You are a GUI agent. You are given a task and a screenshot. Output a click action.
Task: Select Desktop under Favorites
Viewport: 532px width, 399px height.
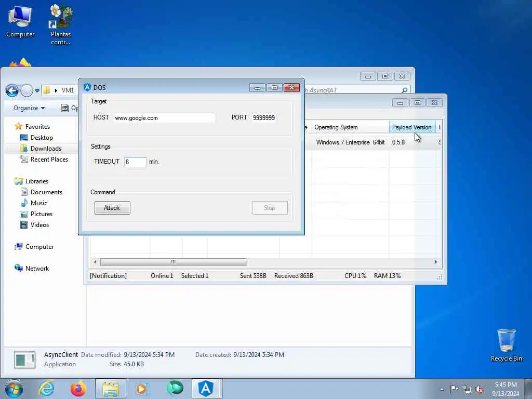[x=42, y=137]
